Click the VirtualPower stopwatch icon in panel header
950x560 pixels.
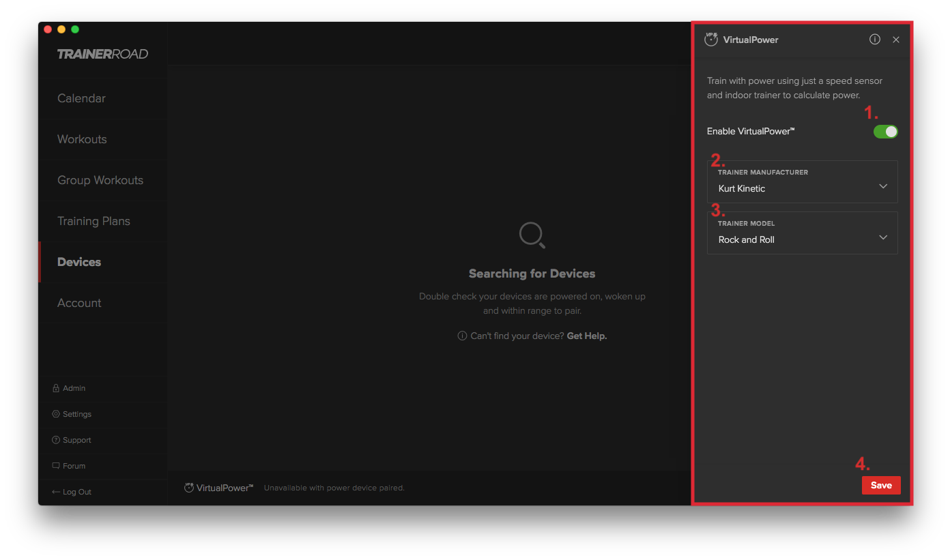[x=711, y=39]
